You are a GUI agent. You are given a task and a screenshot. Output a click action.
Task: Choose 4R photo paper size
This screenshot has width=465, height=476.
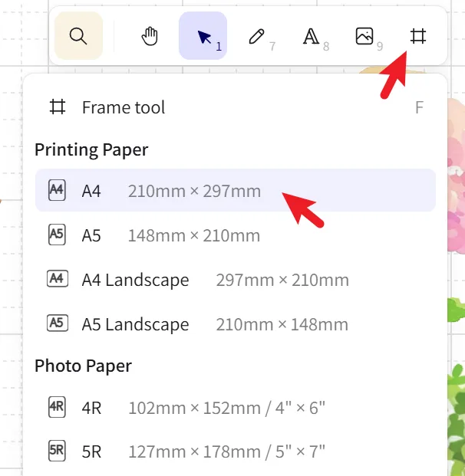pyautogui.click(x=236, y=407)
